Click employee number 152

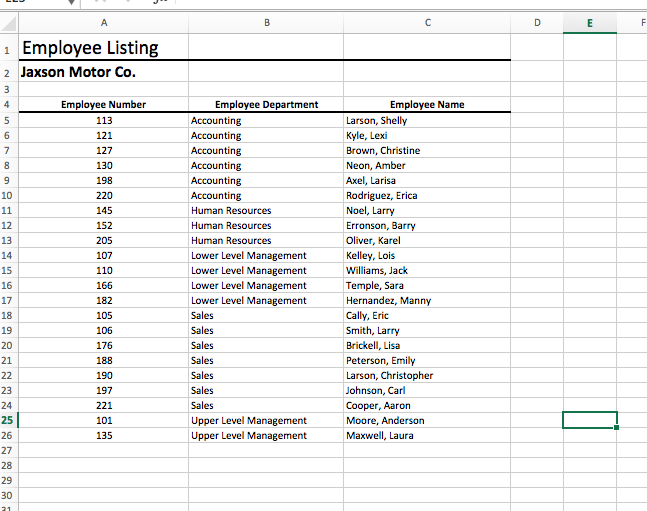[x=104, y=225]
